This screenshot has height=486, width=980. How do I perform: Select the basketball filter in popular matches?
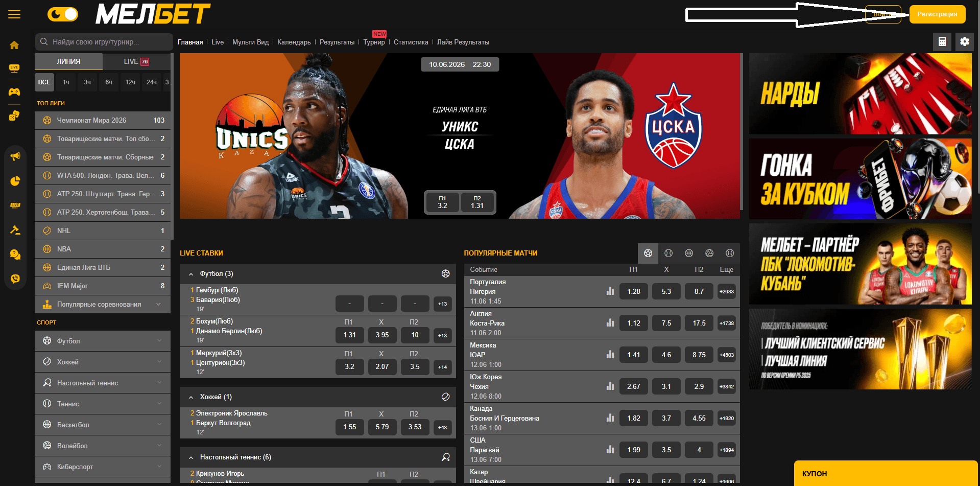(689, 253)
